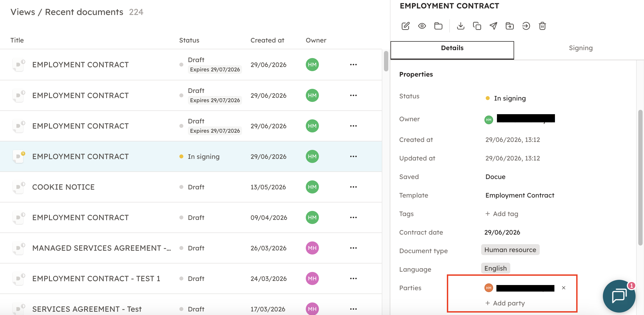Open the COOKIE NOTICE document
The width and height of the screenshot is (644, 315).
63,187
